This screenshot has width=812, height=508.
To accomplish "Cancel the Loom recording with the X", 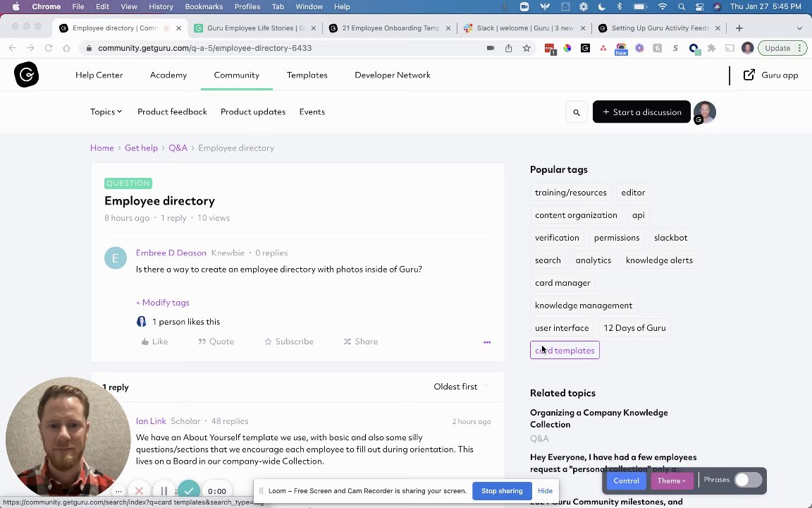I will tap(139, 491).
